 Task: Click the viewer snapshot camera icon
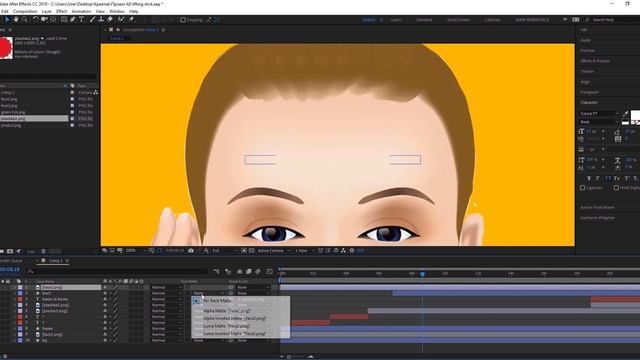[191, 250]
